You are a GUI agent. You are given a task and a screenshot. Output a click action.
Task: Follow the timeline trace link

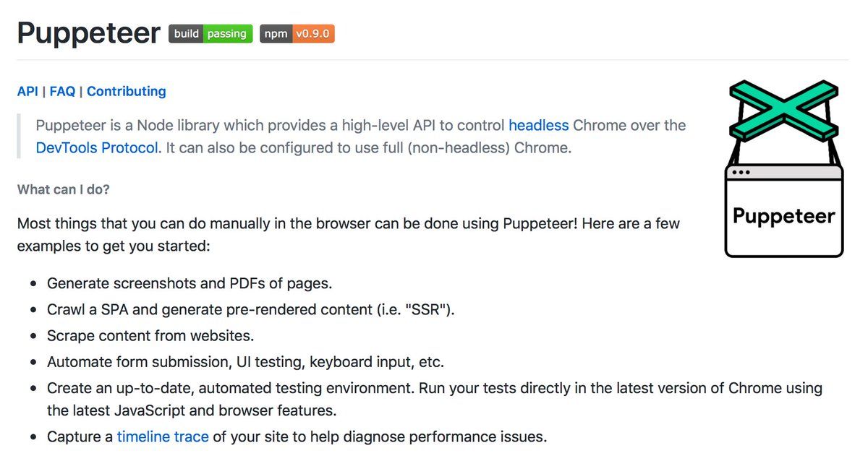click(163, 437)
